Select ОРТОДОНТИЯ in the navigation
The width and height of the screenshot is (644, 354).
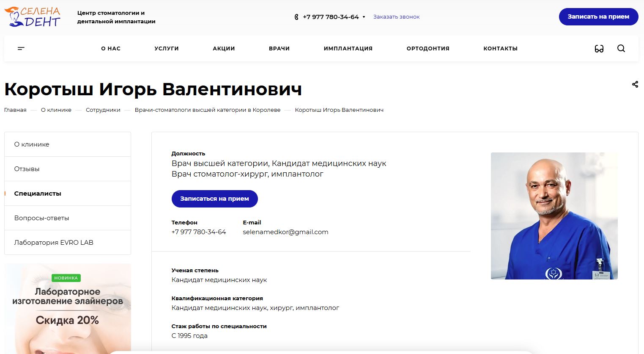point(428,48)
